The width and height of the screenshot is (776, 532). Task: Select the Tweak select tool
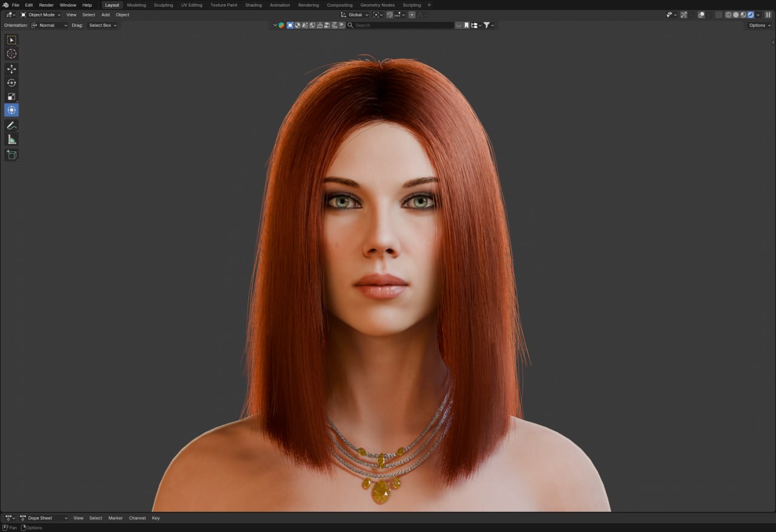pos(11,40)
